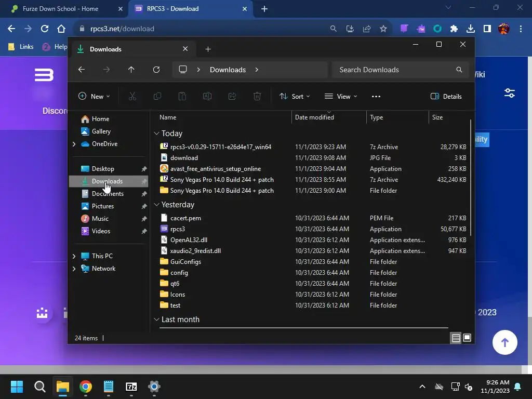The height and width of the screenshot is (399, 532).
Task: Select the xaudio2_9redist.dll file
Action: click(195, 251)
